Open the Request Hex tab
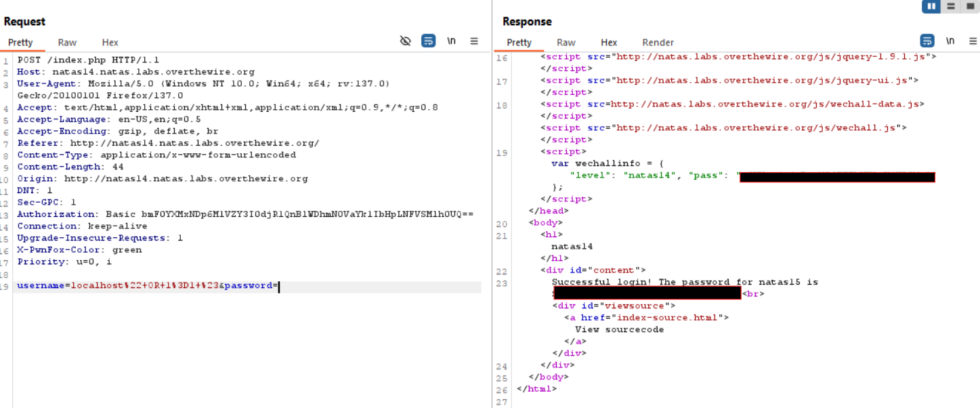 tap(110, 43)
